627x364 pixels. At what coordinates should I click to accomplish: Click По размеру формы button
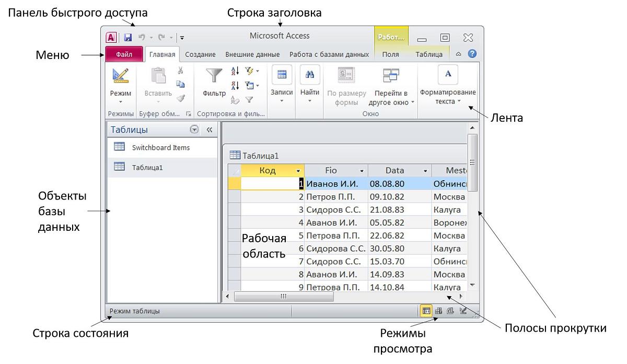[x=346, y=86]
